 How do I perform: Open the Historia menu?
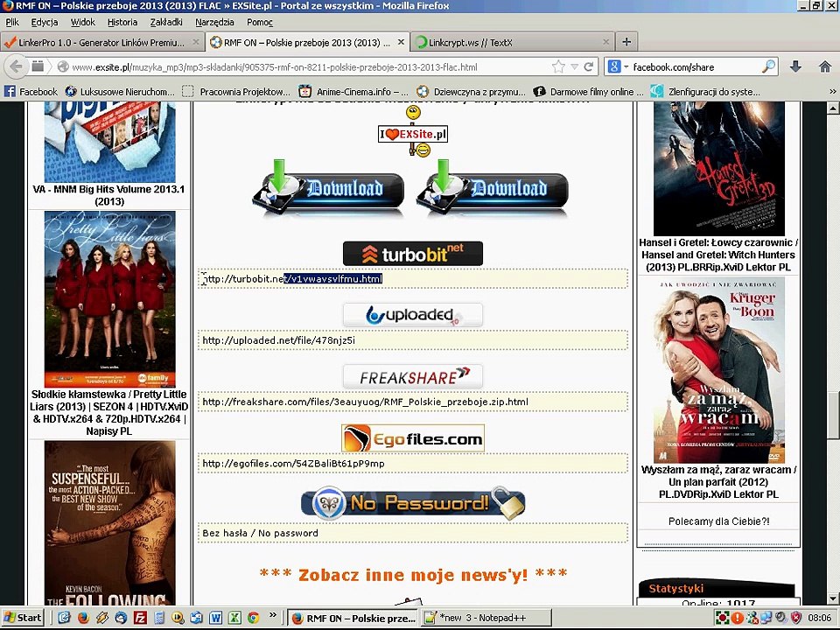coord(122,22)
